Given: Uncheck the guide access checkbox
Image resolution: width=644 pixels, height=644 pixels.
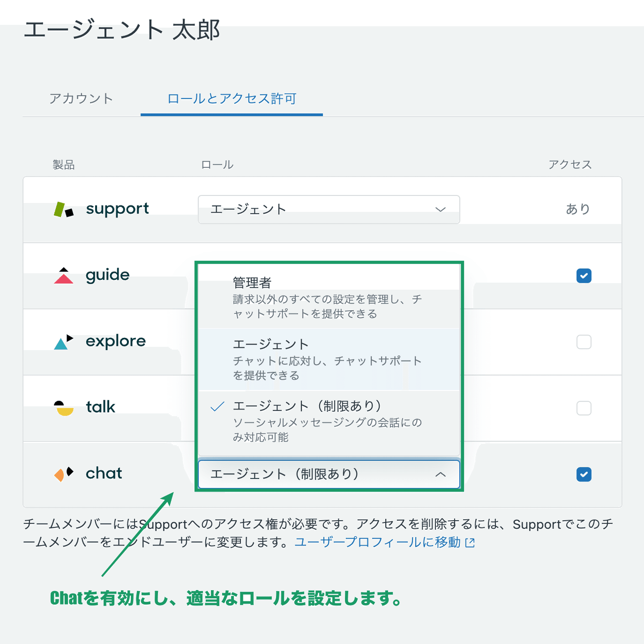Looking at the screenshot, I should [x=584, y=276].
